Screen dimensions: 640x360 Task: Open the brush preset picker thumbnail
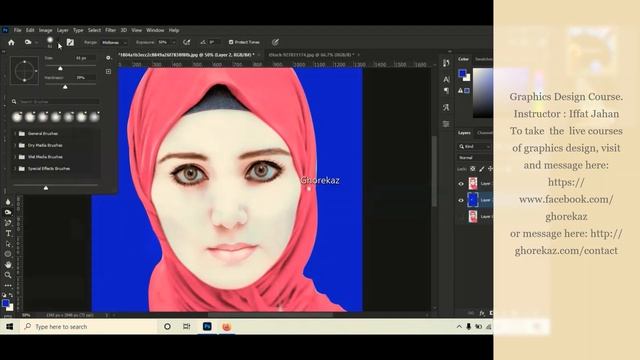pos(50,42)
